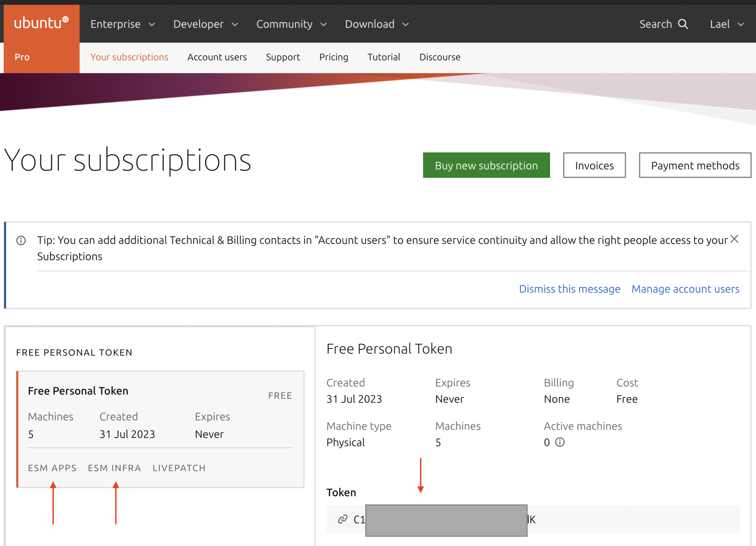Click Dismiss this message link
Viewport: 756px width, 546px height.
pyautogui.click(x=570, y=289)
